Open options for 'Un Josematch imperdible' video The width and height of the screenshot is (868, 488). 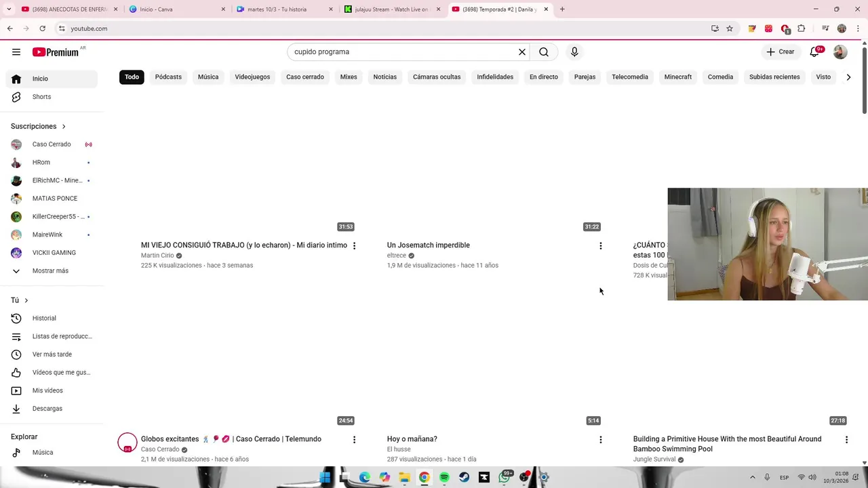click(x=600, y=246)
